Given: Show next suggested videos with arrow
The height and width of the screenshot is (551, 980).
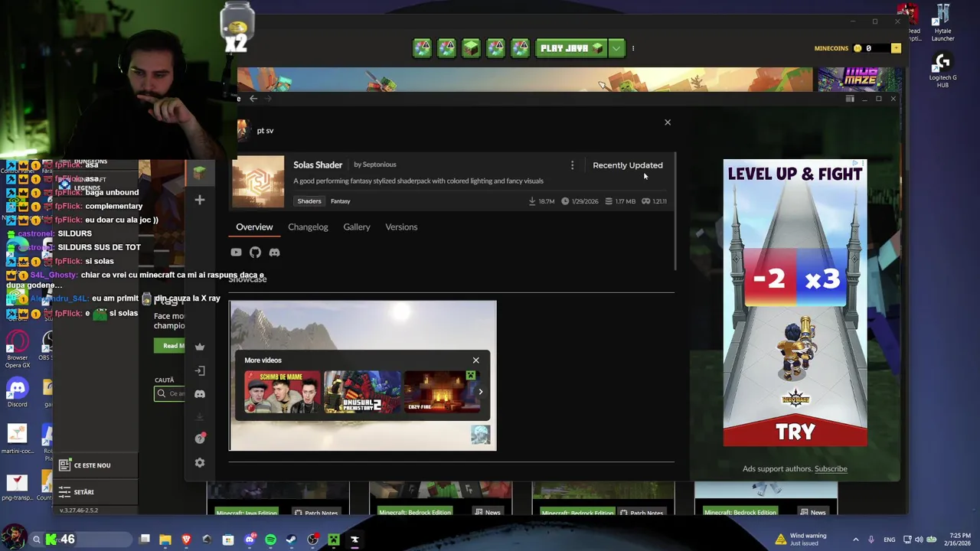Looking at the screenshot, I should click(x=481, y=392).
